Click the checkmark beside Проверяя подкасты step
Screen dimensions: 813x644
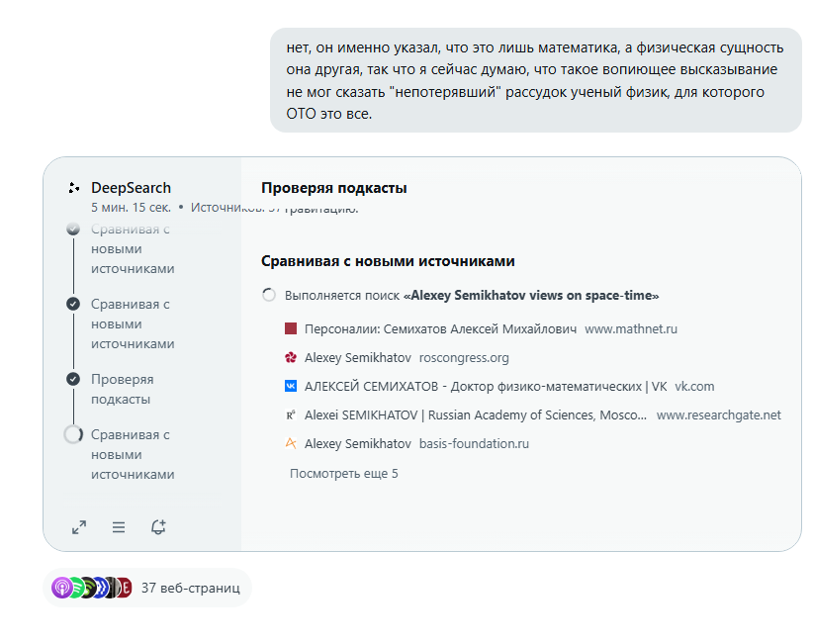(x=73, y=379)
